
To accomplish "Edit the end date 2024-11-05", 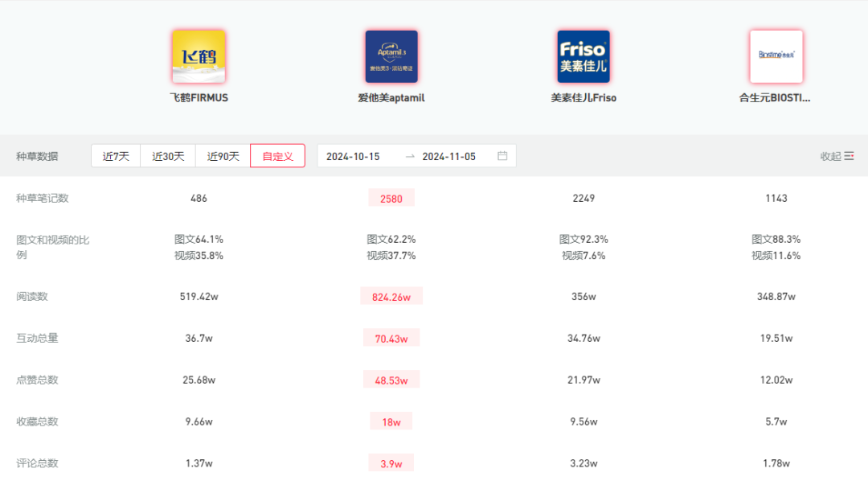I will [449, 156].
